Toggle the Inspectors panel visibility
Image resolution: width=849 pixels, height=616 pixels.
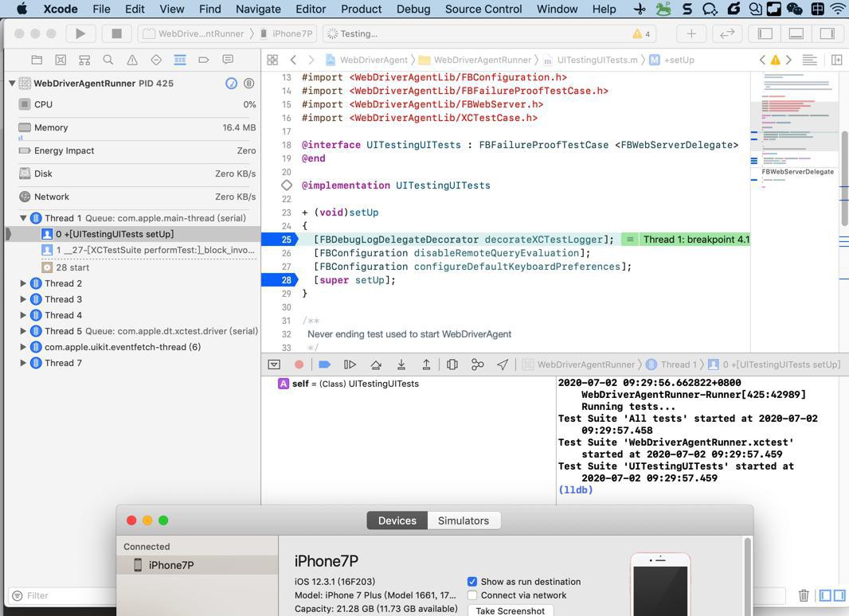827,33
